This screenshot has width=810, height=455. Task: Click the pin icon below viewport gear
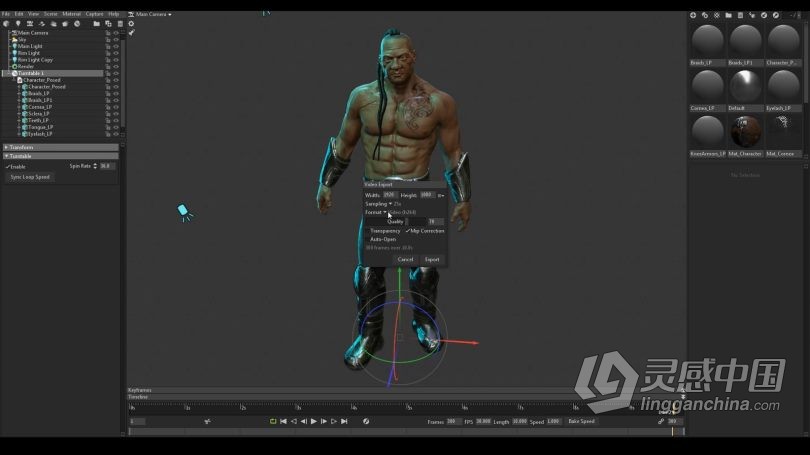click(131, 33)
